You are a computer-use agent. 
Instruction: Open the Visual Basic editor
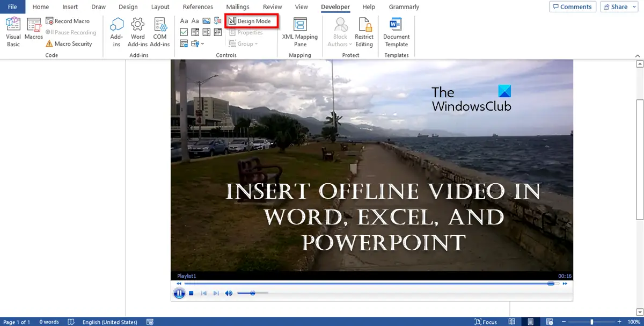pos(13,32)
